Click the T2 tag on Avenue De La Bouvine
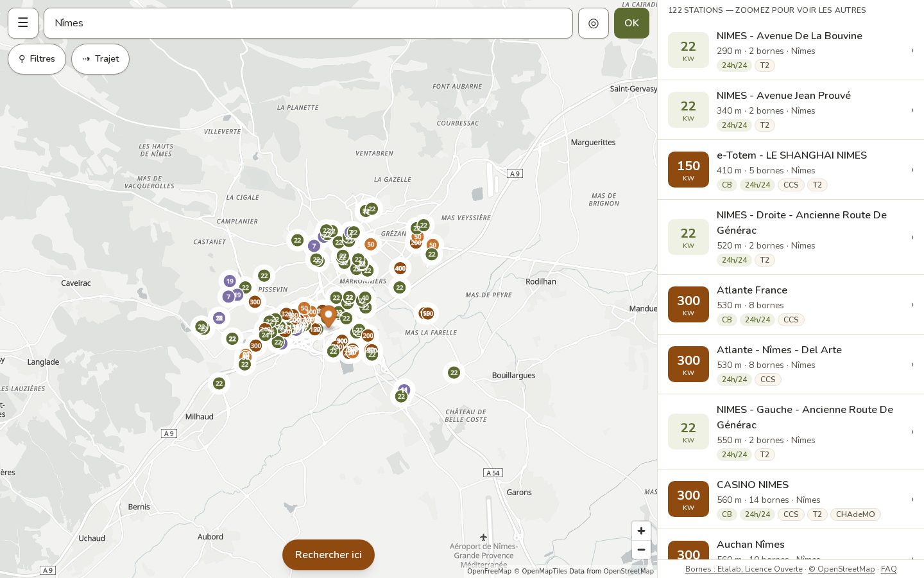Image resolution: width=924 pixels, height=578 pixels. (765, 66)
